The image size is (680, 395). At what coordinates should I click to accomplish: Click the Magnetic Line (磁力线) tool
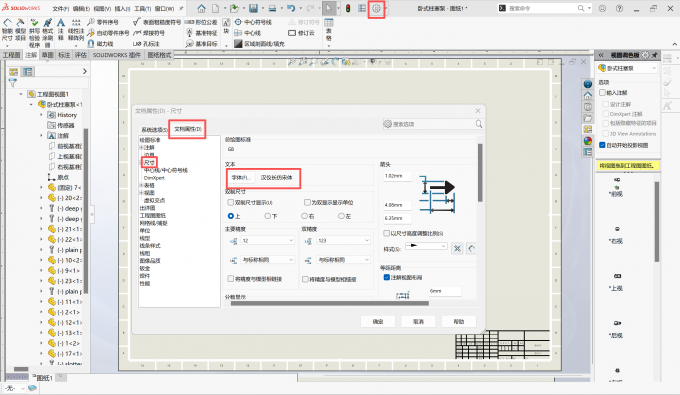point(101,44)
